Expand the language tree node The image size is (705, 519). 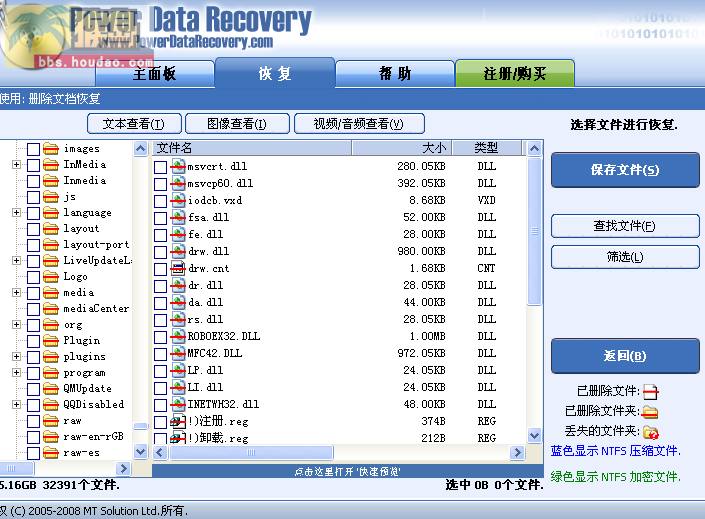pyautogui.click(x=16, y=212)
